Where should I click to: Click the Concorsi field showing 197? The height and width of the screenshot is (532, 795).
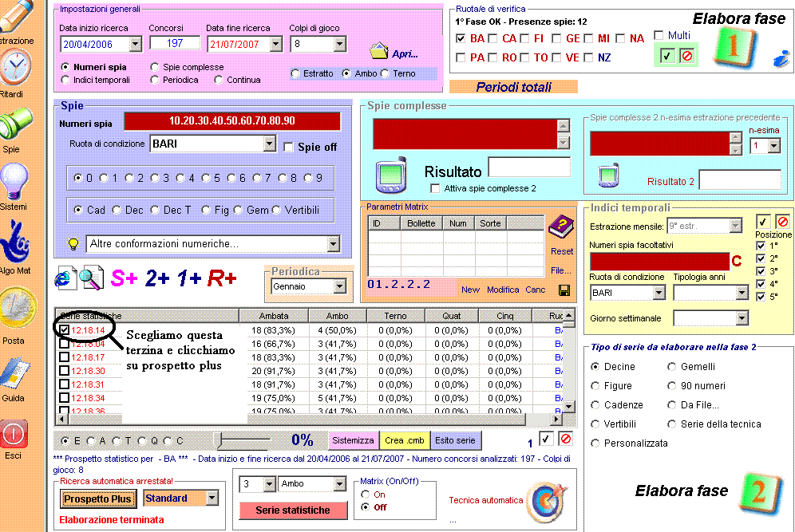click(175, 43)
